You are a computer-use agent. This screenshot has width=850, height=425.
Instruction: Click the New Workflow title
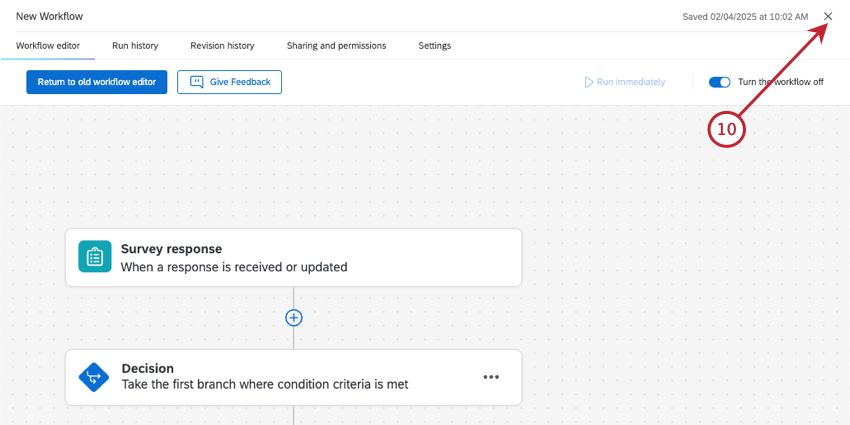point(50,16)
